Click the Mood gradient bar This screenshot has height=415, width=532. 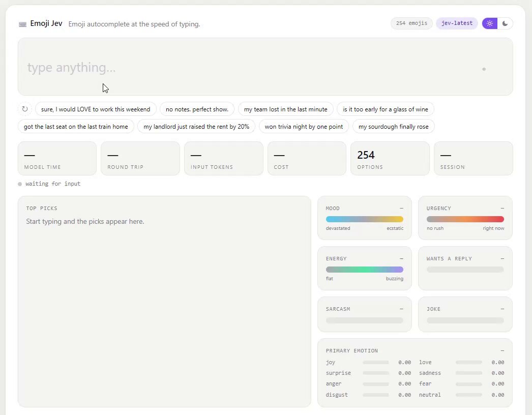coord(365,219)
